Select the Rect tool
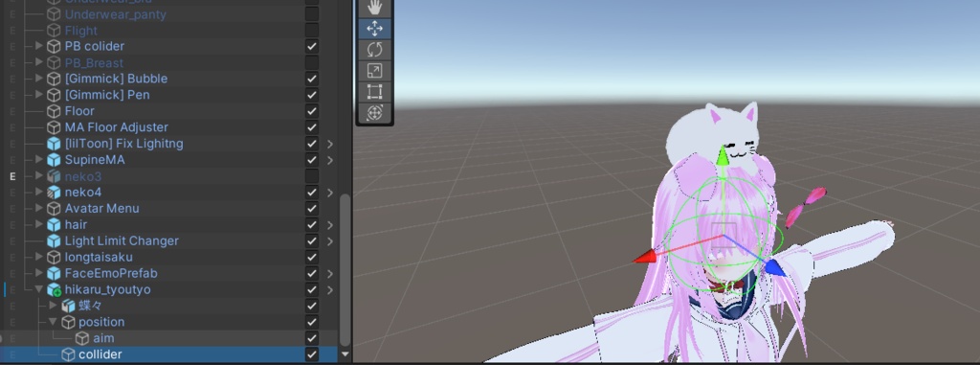Screen dimensions: 980x365 374,92
